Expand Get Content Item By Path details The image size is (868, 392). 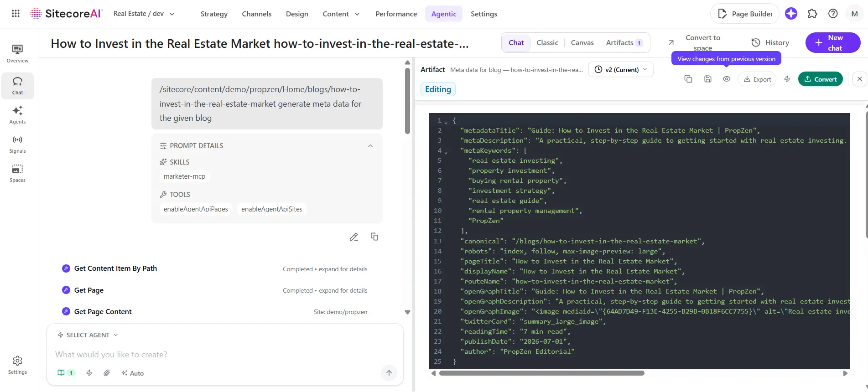(x=325, y=269)
